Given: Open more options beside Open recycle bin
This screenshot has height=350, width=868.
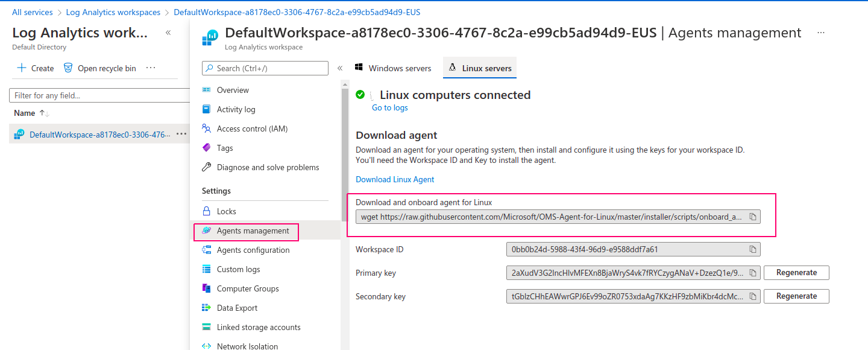Looking at the screenshot, I should tap(151, 68).
